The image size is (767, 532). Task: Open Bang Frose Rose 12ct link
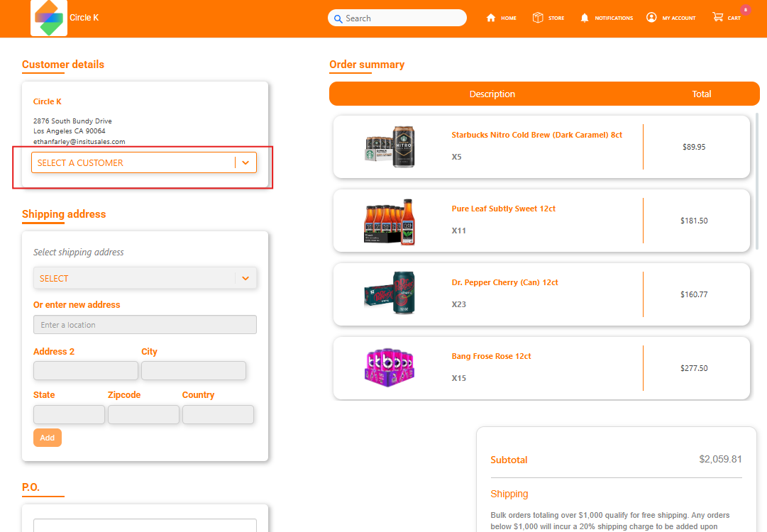pyautogui.click(x=491, y=357)
